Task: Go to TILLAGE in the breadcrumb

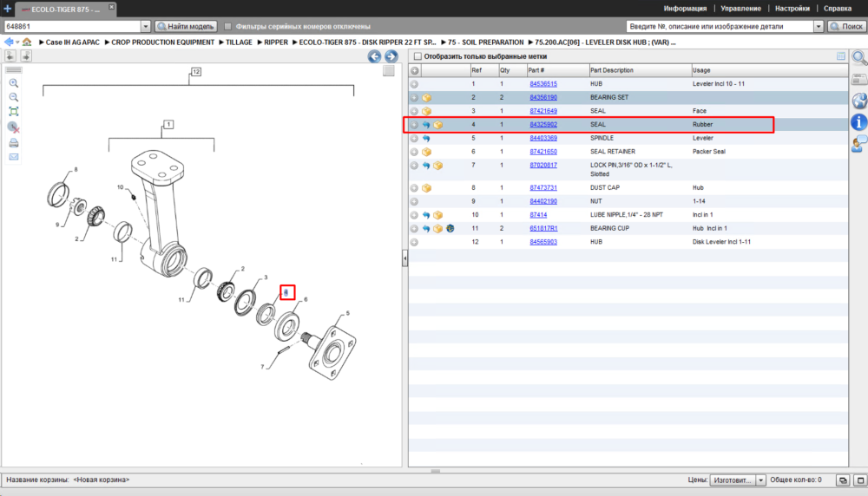Action: pos(239,42)
